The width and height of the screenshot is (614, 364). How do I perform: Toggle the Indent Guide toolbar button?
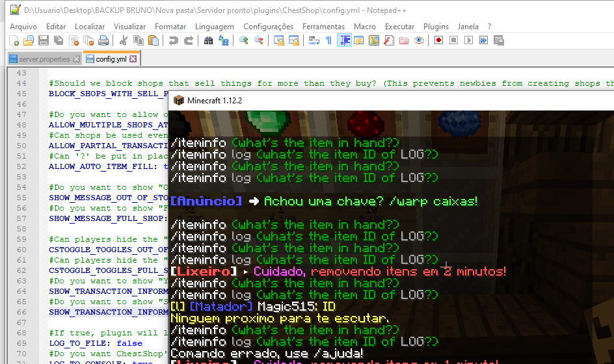tap(344, 40)
